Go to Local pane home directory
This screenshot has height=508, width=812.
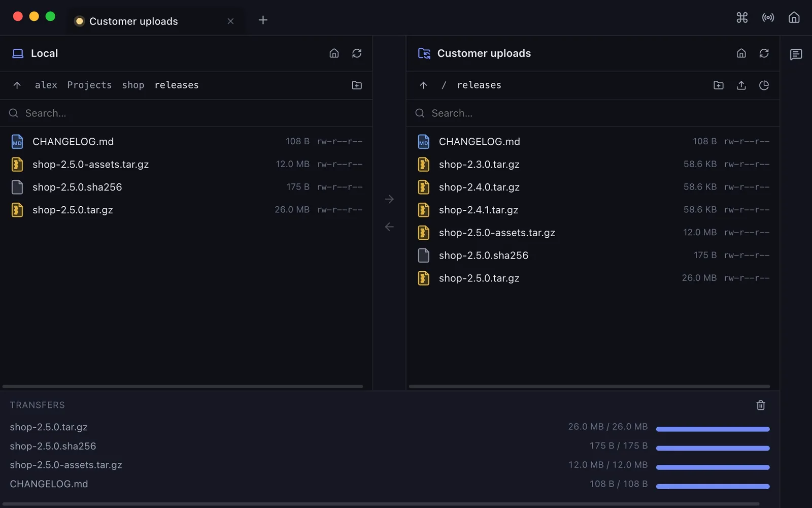pyautogui.click(x=334, y=53)
